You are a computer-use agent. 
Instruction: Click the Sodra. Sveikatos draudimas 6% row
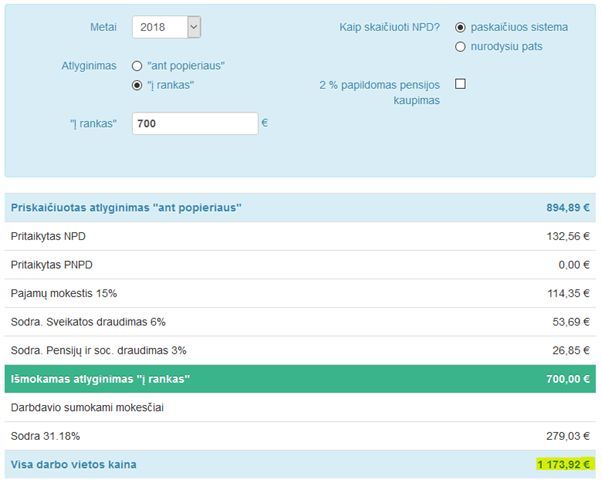[x=300, y=322]
